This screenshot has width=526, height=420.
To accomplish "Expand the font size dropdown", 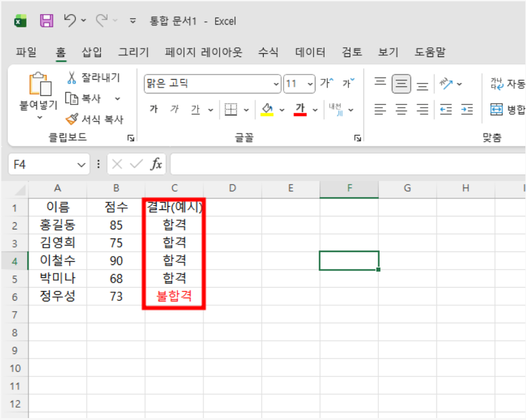I will pyautogui.click(x=310, y=84).
